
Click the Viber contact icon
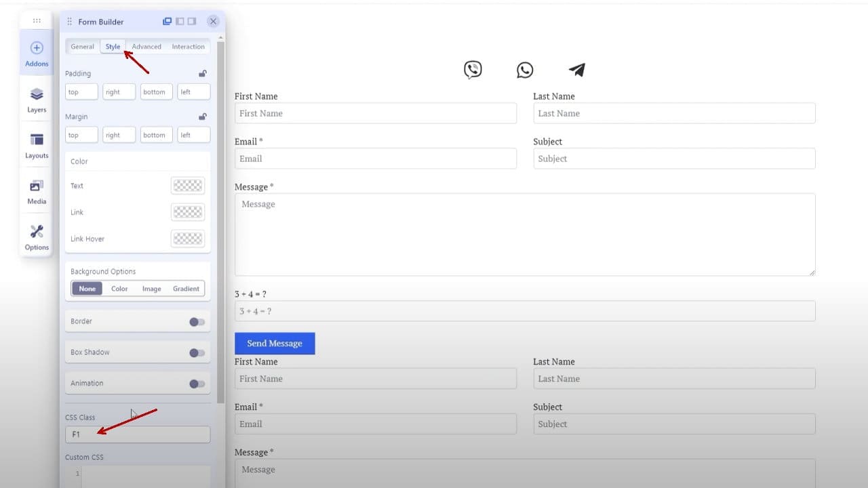473,69
